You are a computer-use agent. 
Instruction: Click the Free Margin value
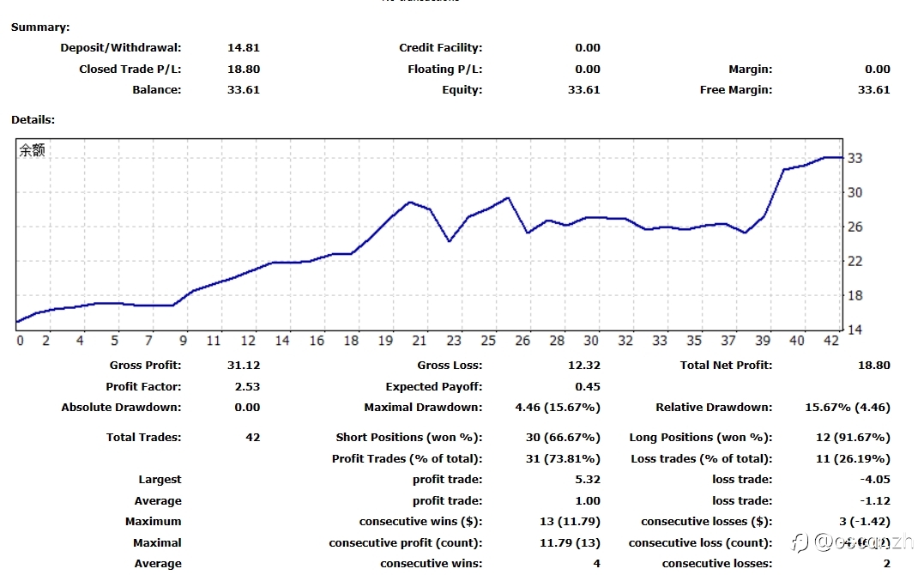874,90
